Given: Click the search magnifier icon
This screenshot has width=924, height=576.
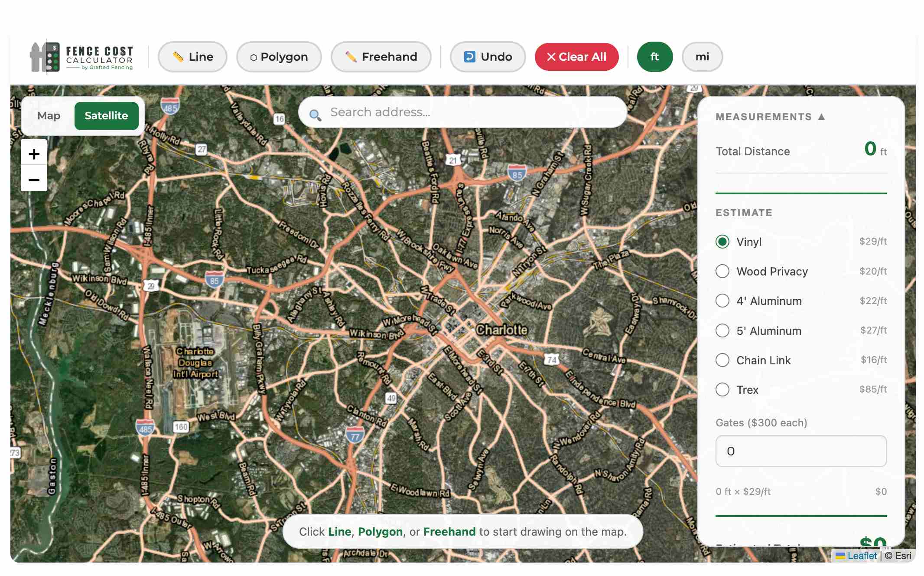Looking at the screenshot, I should tap(315, 115).
